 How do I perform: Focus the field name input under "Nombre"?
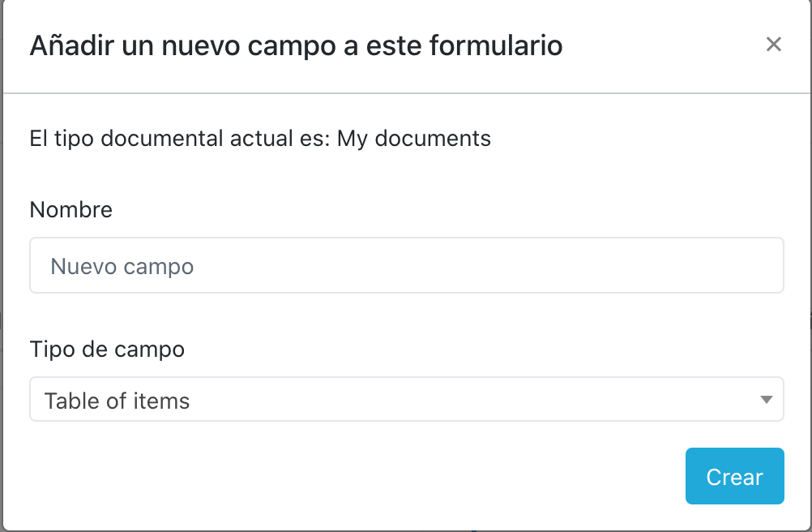coord(405,265)
